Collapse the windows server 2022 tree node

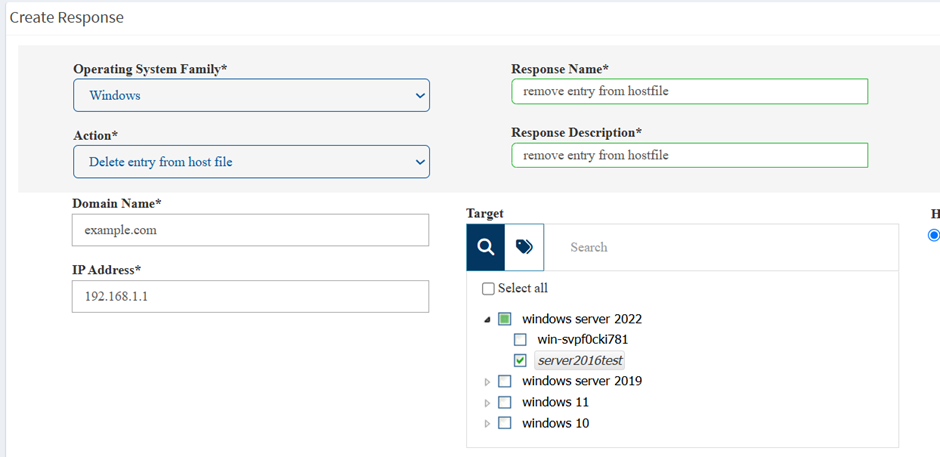[x=487, y=320]
